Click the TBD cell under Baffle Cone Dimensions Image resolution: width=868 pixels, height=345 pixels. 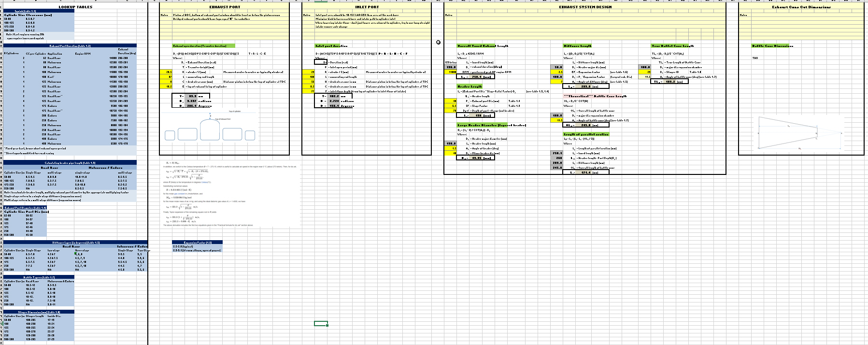[755, 58]
